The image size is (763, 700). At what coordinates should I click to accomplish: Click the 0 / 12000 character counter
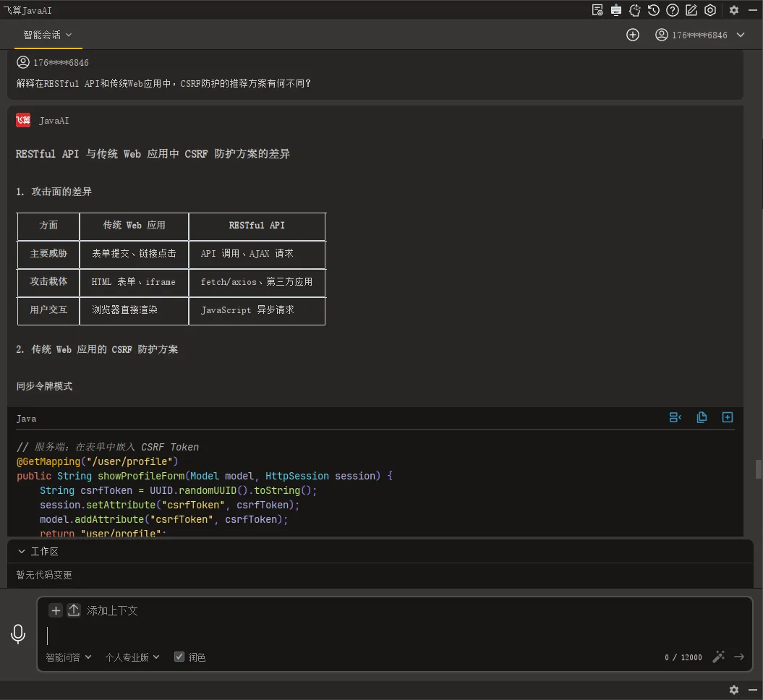[x=683, y=657]
